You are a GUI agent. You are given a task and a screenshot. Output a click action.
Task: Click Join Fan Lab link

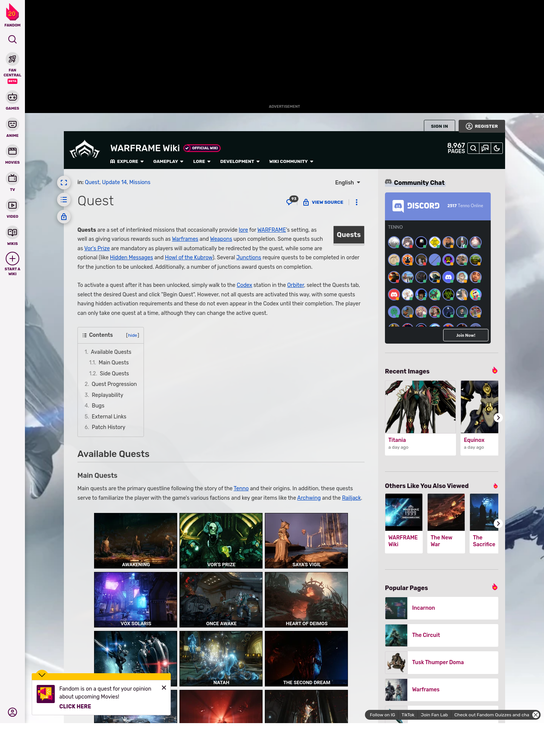coord(434,715)
